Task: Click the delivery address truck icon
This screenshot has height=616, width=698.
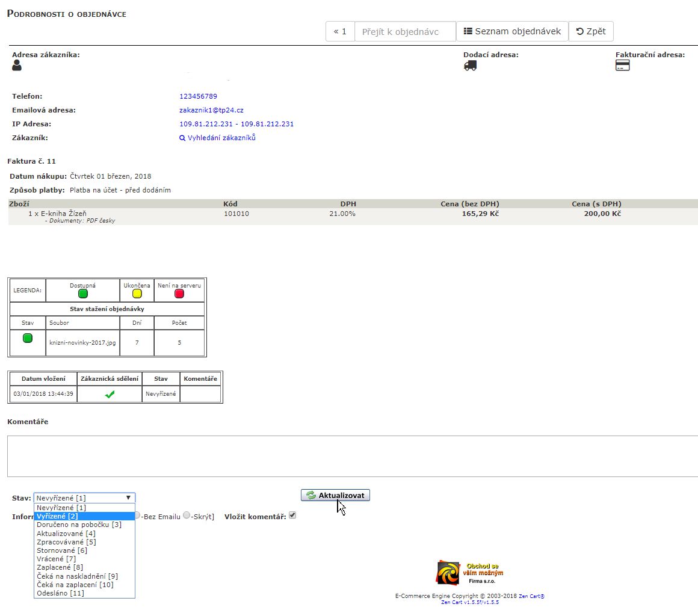Action: coord(470,66)
